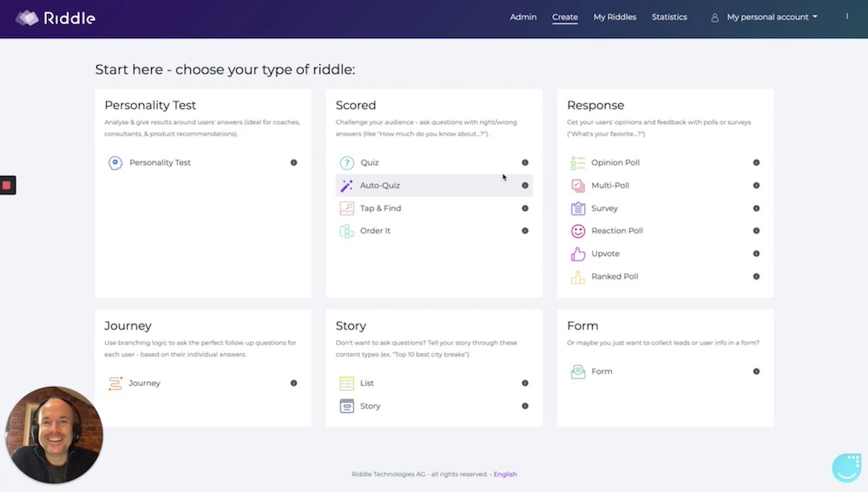
Task: Show info for Quiz
Action: [525, 163]
